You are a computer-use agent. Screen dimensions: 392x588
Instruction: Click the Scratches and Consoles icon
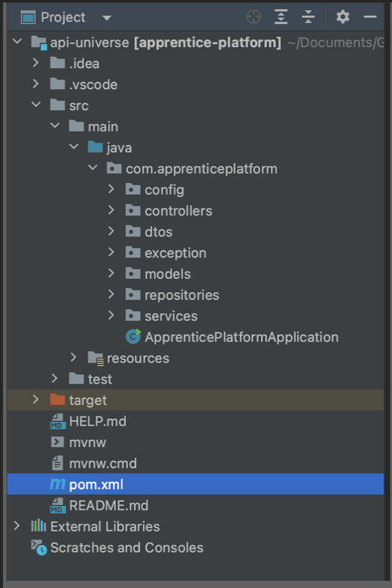39,548
